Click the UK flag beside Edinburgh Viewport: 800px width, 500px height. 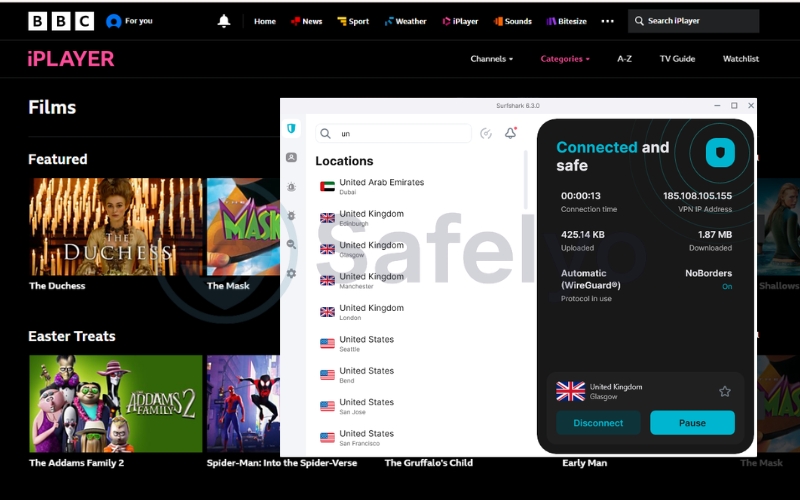pos(327,218)
